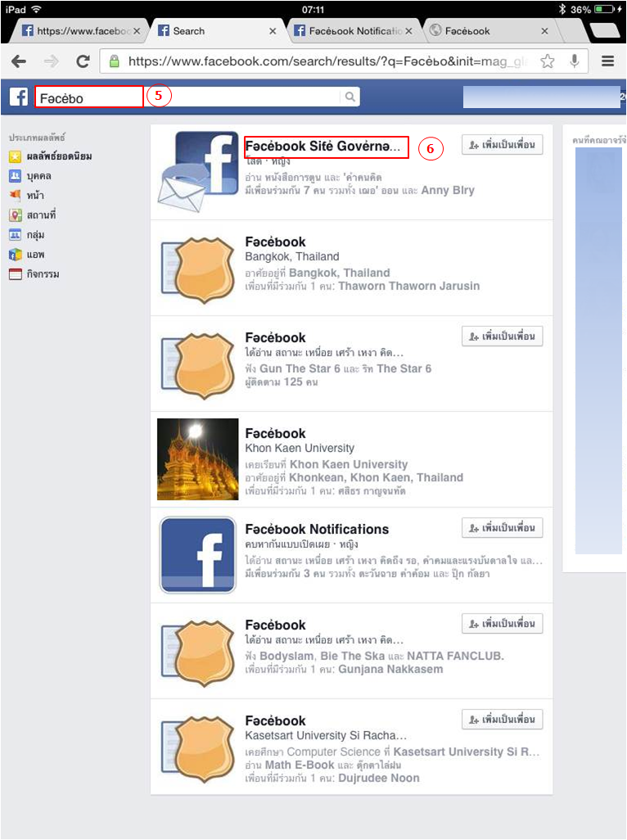Click Thaworn Thaworn Jarusin mutual friend link
Viewport: 627px width, 840px height.
[408, 286]
